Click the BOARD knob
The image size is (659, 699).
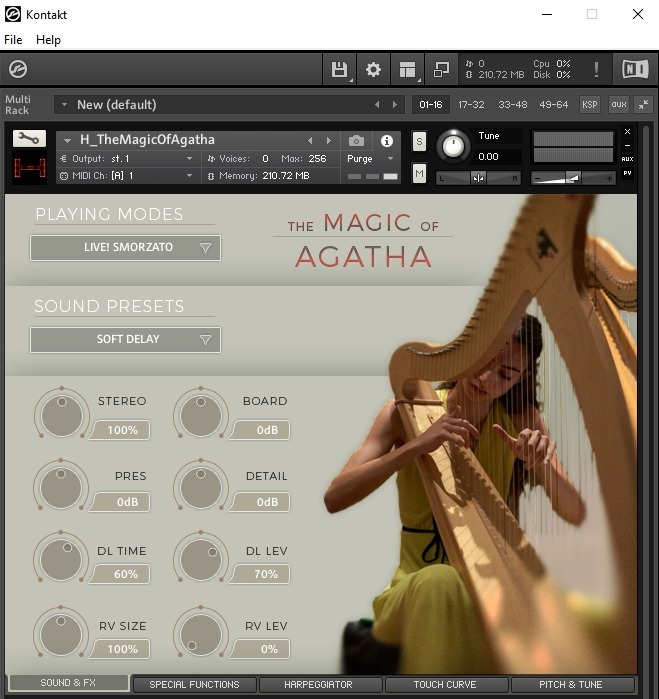click(x=201, y=415)
